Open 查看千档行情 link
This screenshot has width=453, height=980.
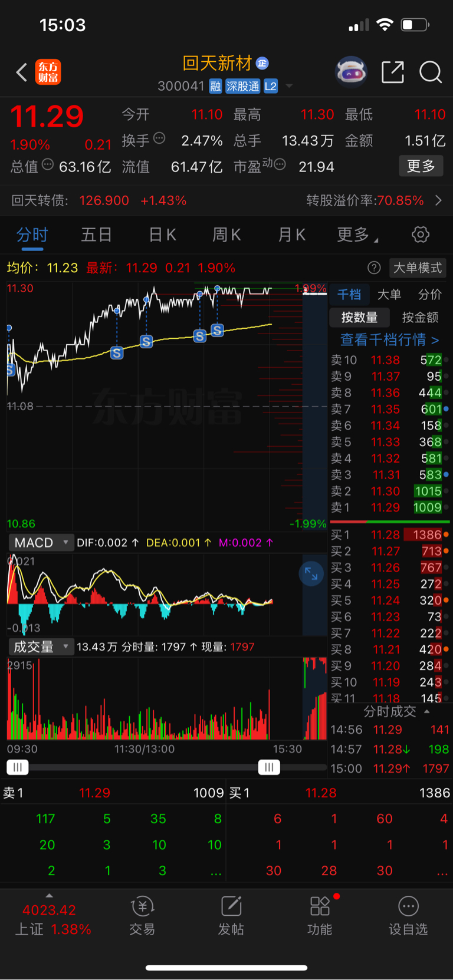(x=389, y=339)
